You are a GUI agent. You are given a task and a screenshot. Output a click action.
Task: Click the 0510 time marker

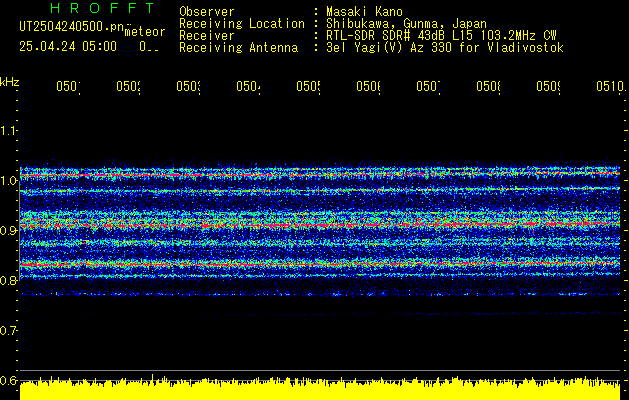point(610,86)
